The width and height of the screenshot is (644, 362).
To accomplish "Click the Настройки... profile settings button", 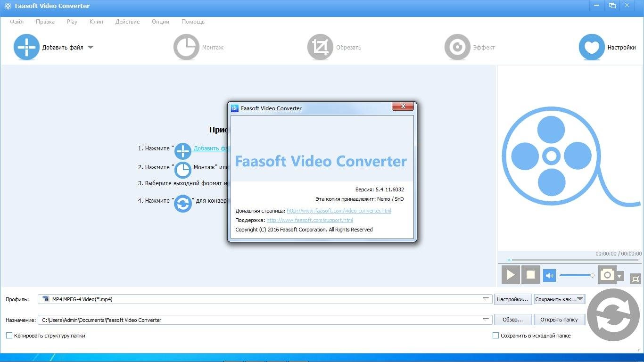I will 513,299.
